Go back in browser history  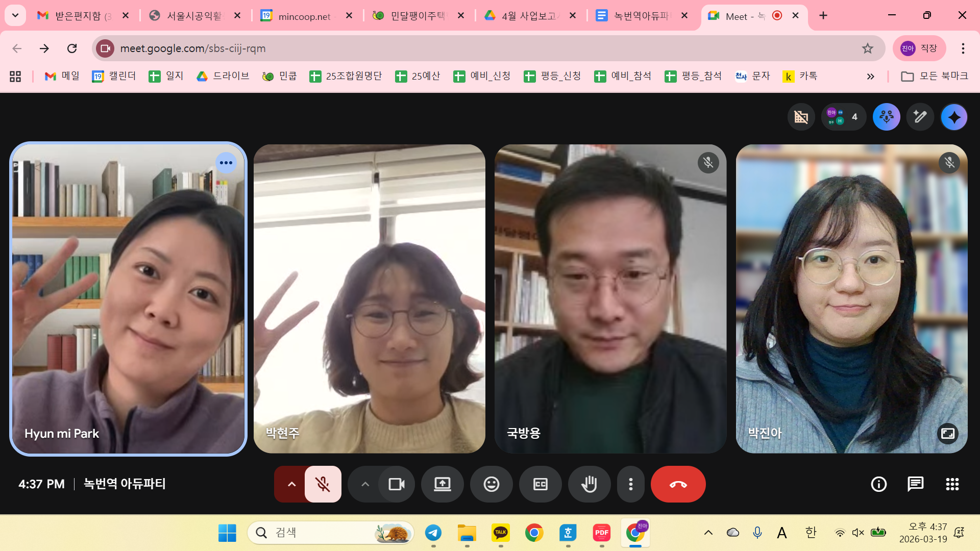pyautogui.click(x=17, y=48)
